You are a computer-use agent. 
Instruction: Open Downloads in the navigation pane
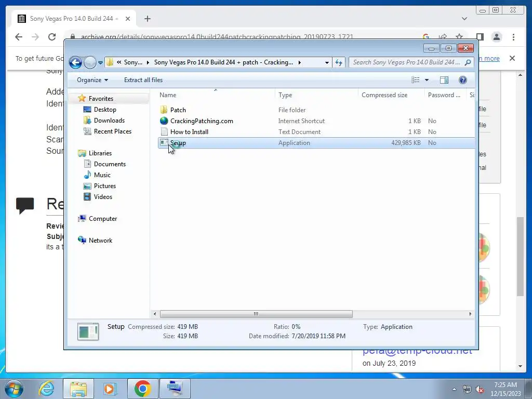109,121
